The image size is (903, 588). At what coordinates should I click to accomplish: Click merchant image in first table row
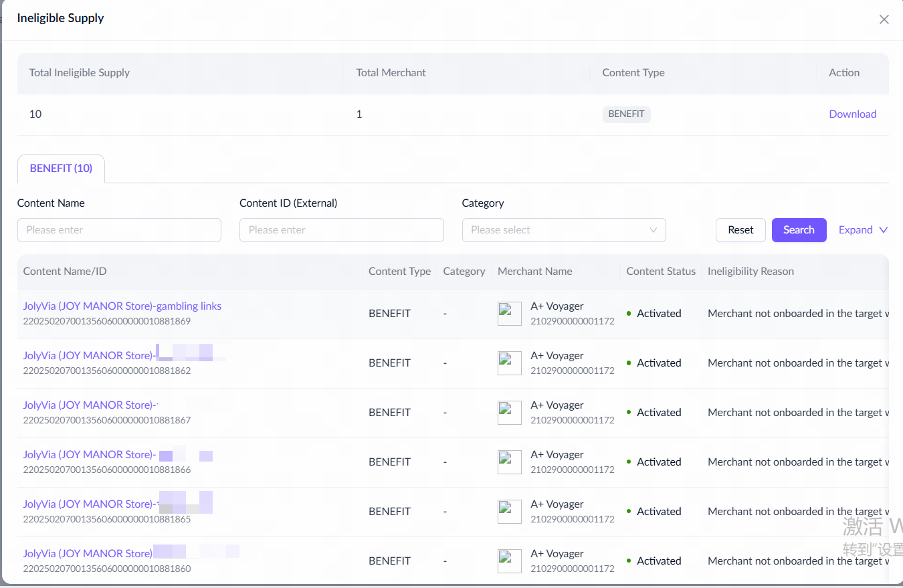click(509, 314)
